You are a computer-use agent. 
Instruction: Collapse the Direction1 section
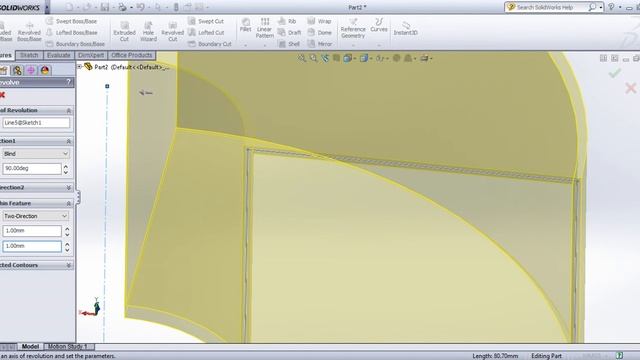(69, 141)
